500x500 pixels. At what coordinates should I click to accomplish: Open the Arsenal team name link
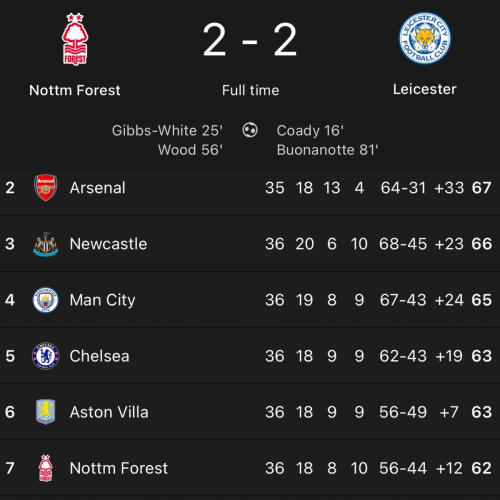(x=98, y=188)
